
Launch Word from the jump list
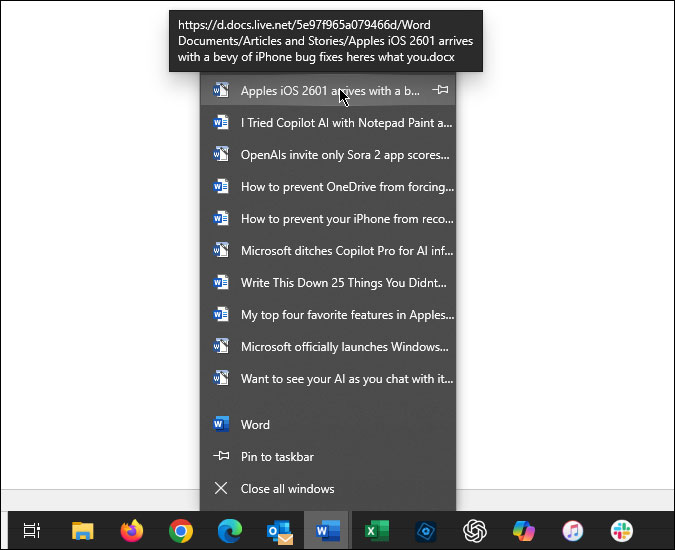(x=255, y=425)
